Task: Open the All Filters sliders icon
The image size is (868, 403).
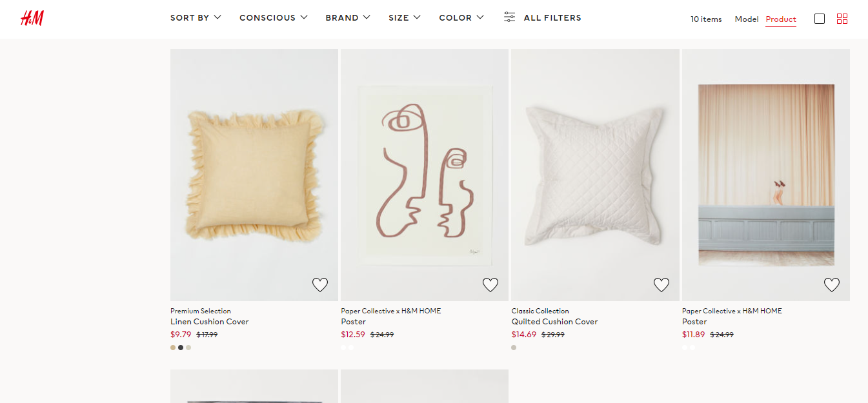Action: point(510,17)
